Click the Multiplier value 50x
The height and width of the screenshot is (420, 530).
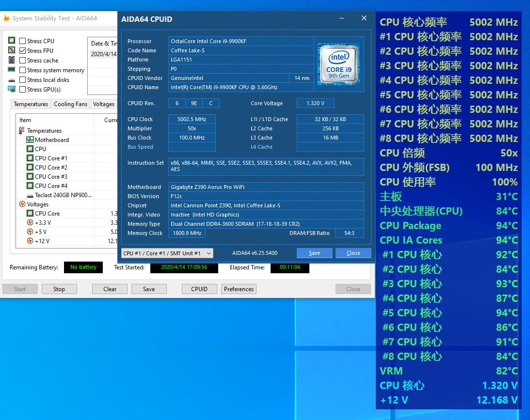[192, 128]
